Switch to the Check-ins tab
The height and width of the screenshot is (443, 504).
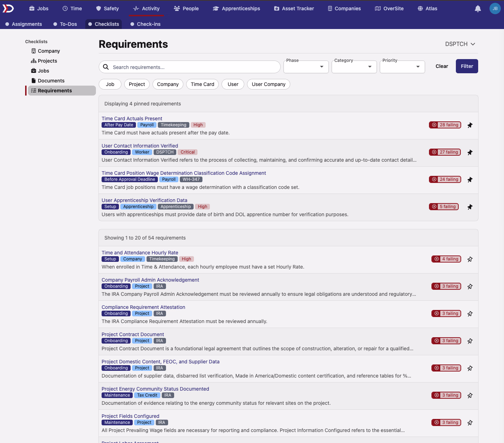(145, 24)
